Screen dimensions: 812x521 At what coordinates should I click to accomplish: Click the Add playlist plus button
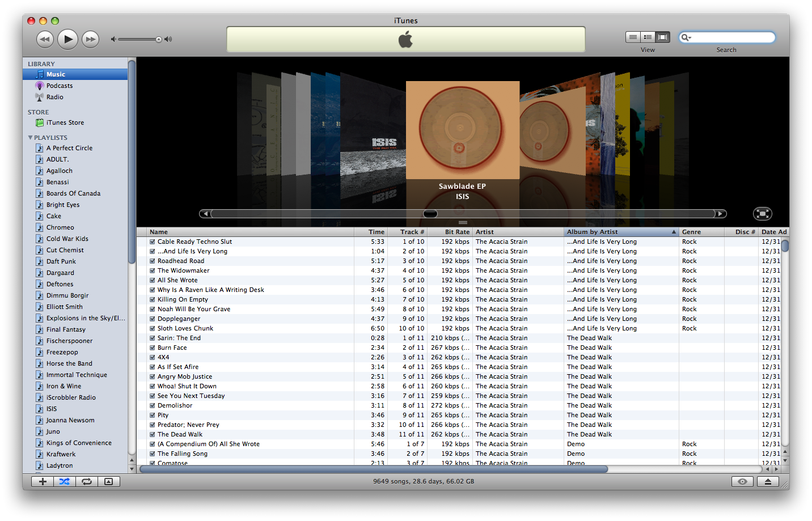pos(43,481)
